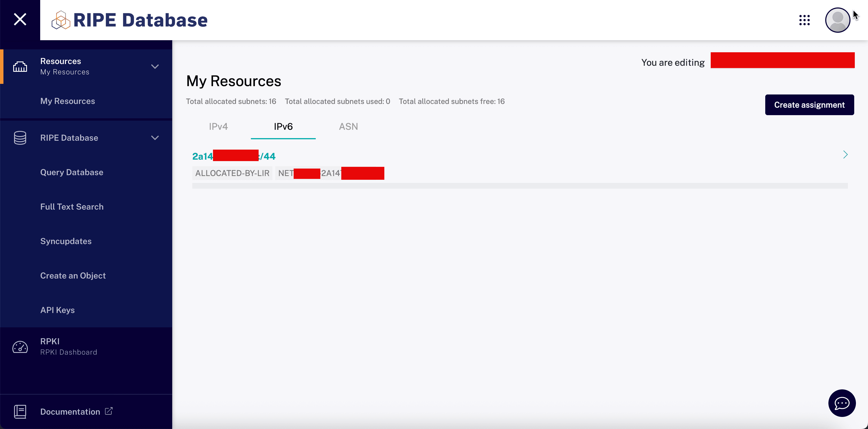
Task: Click the RIPE Database stack icon
Action: click(20, 138)
